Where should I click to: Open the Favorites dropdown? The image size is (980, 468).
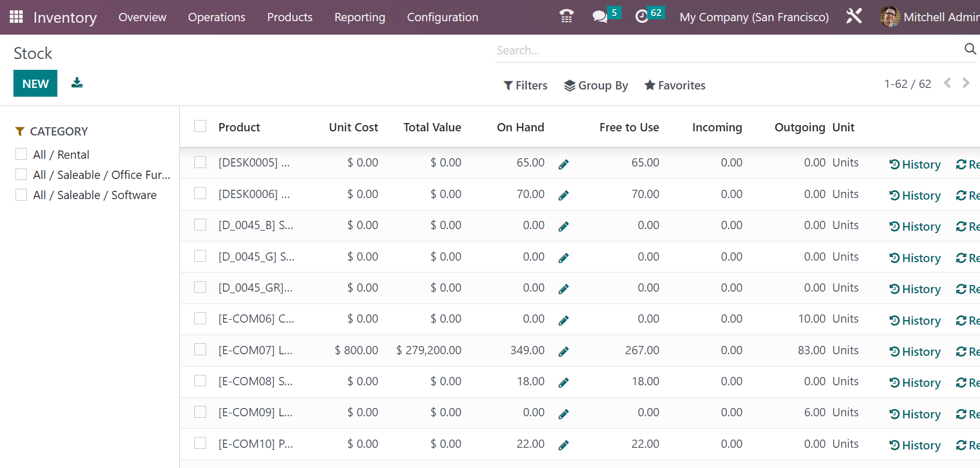[x=674, y=85]
